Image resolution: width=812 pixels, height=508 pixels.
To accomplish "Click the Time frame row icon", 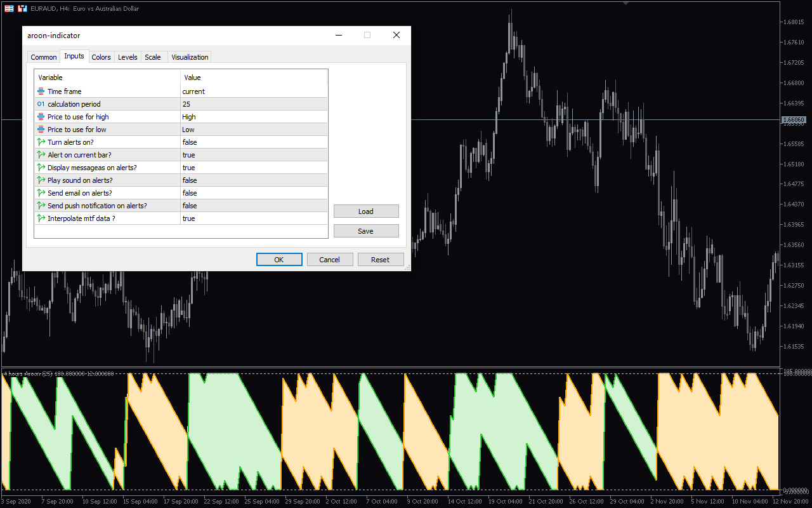I will point(41,91).
